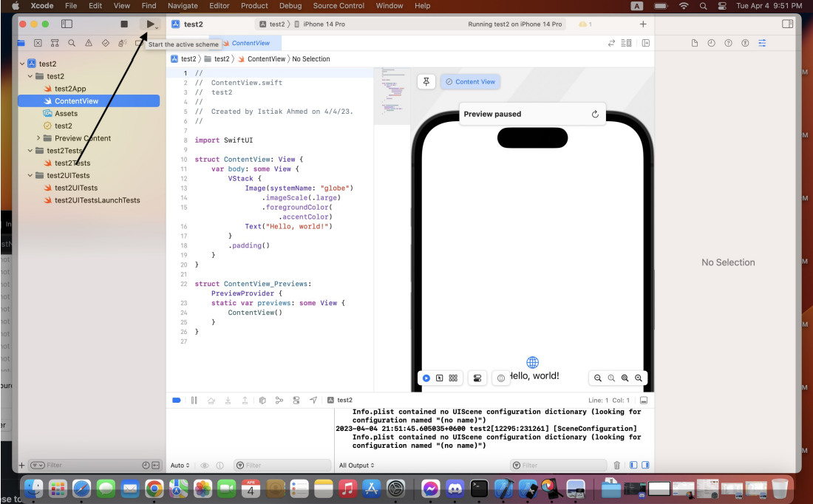Click the Step Over debug button

[x=211, y=401]
